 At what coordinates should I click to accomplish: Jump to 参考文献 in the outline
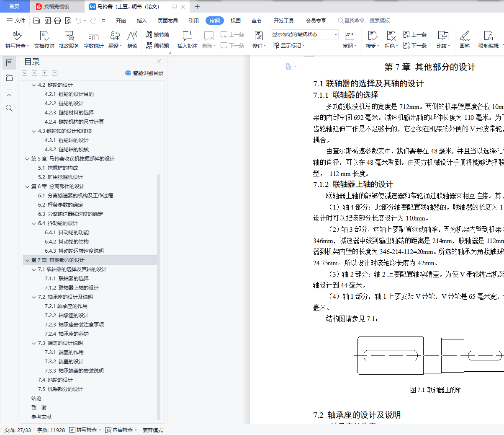click(41, 417)
